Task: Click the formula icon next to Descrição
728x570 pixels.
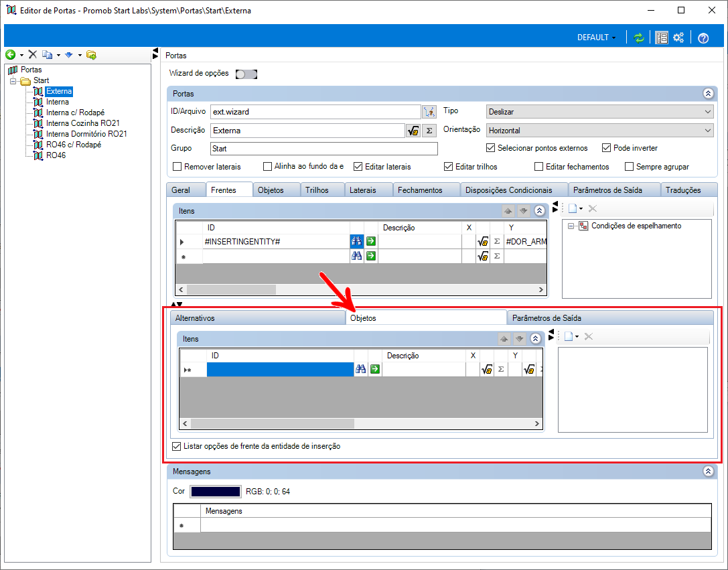Action: 413,131
